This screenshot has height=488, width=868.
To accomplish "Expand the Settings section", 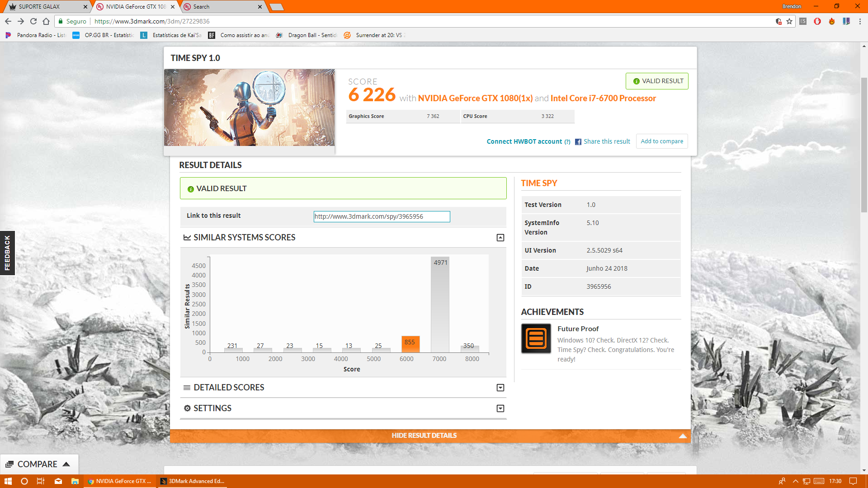I will (500, 408).
